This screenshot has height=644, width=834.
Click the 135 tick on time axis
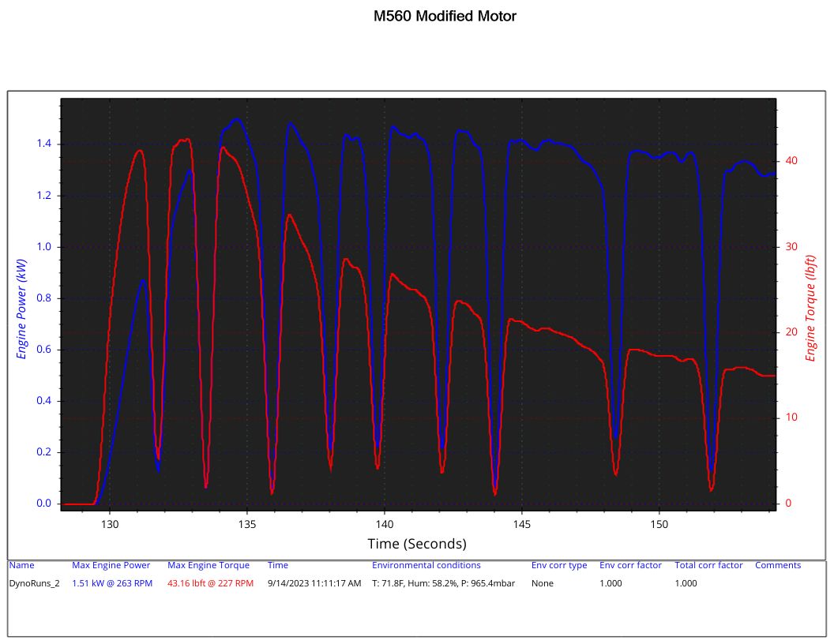(x=246, y=525)
